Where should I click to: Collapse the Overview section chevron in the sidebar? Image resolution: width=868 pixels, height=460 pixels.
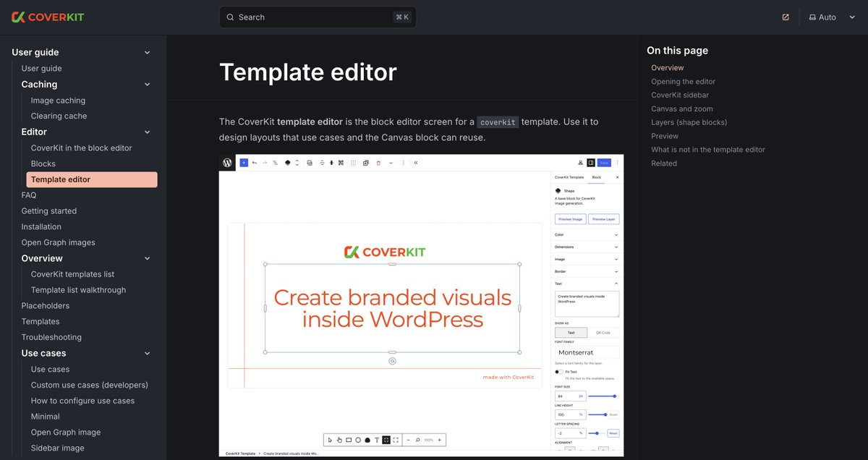[147, 259]
